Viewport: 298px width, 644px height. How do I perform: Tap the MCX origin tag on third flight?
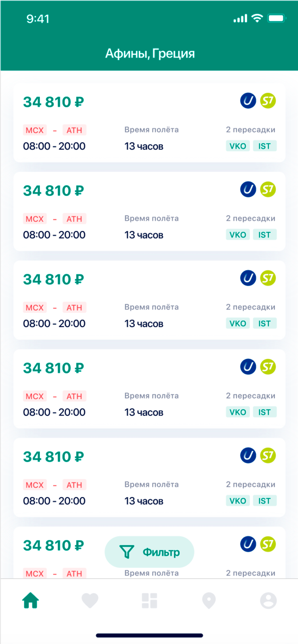click(x=35, y=307)
